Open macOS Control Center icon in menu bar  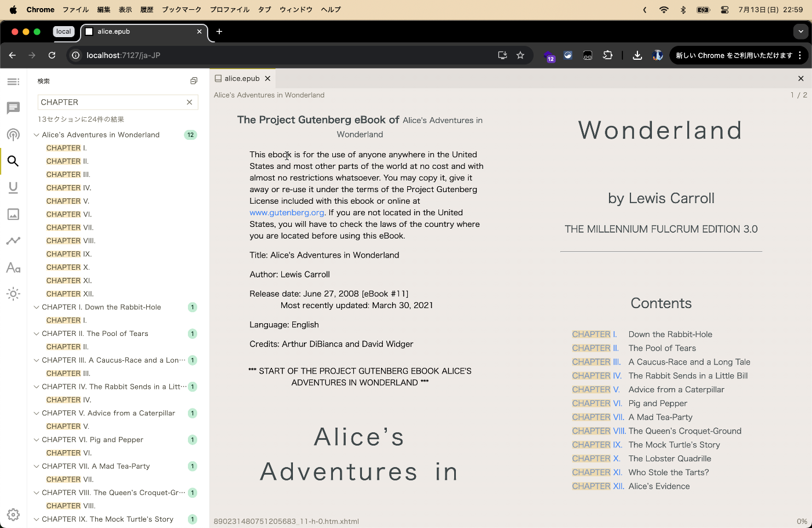coord(724,10)
